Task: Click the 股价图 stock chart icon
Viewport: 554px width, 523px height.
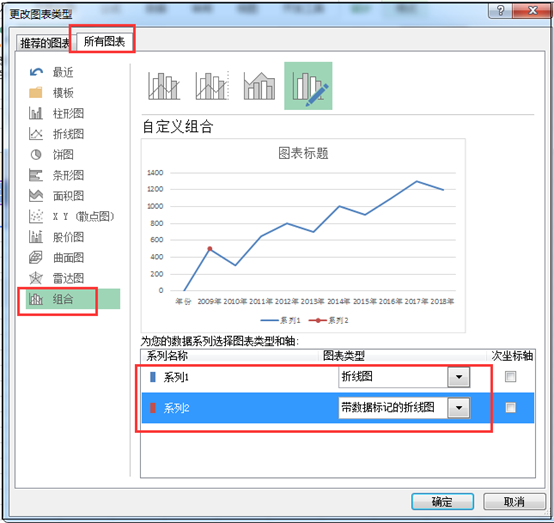Action: (36, 237)
